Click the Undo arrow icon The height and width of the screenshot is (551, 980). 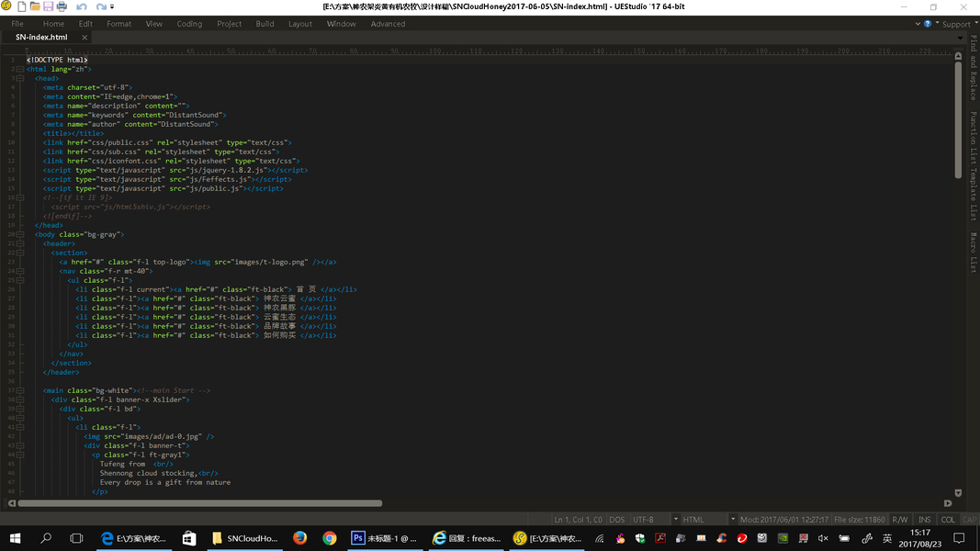(x=81, y=6)
